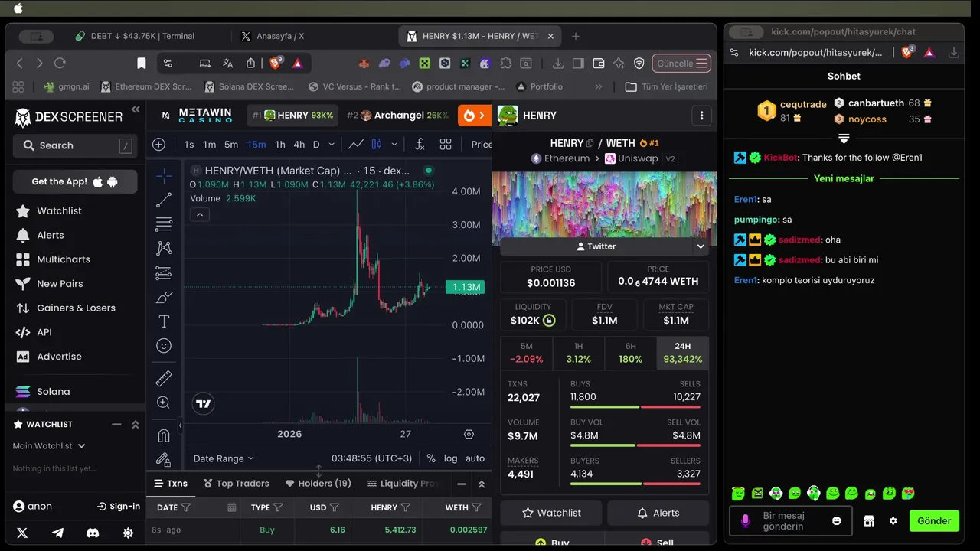Filter transactions by TYPE column
980x551 pixels.
pyautogui.click(x=278, y=507)
